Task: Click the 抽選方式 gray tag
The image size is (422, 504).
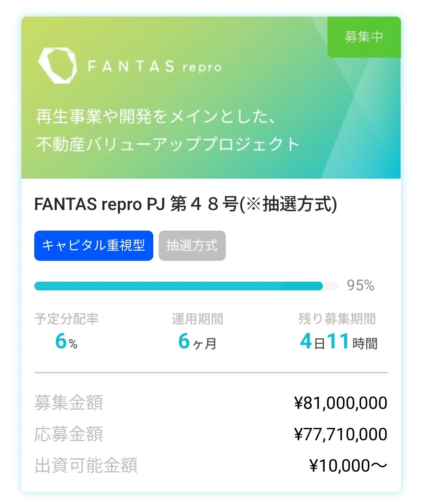Action: pos(192,246)
